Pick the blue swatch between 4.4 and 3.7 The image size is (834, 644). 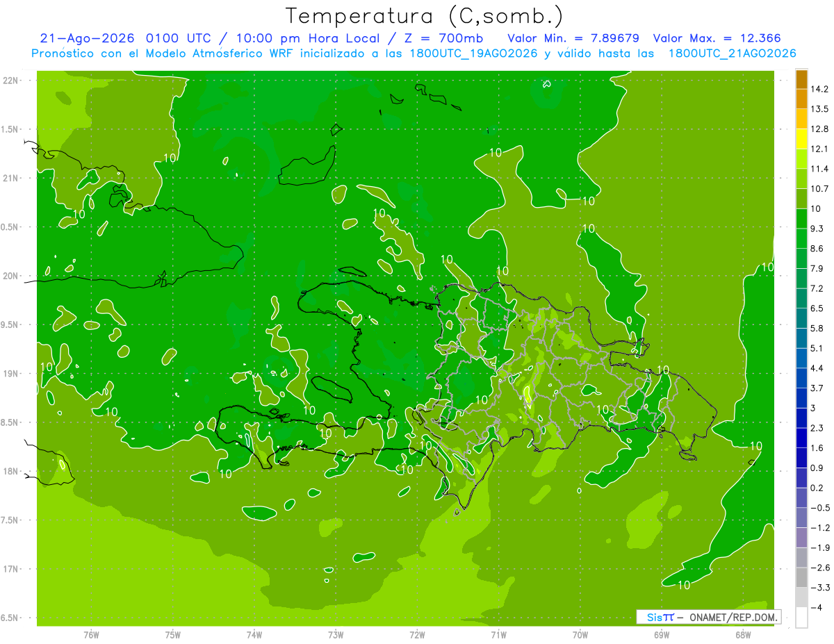pyautogui.click(x=801, y=378)
